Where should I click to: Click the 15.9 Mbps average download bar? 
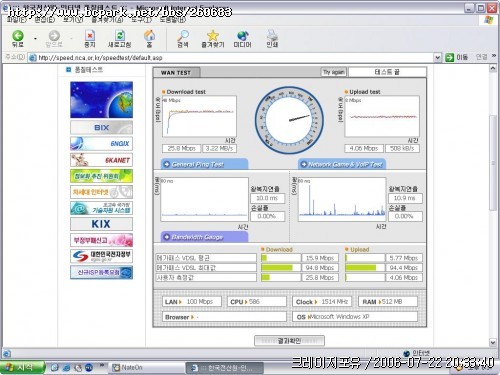[281, 258]
